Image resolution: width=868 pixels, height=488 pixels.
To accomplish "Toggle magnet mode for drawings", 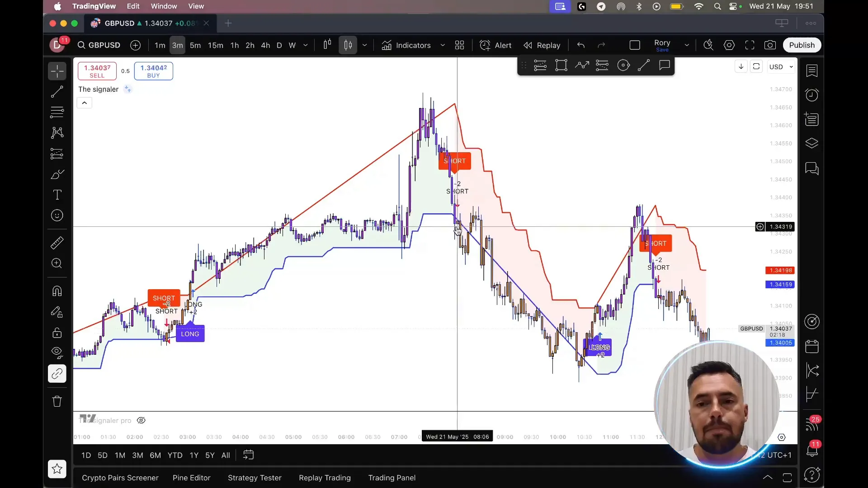I will pos(57,291).
